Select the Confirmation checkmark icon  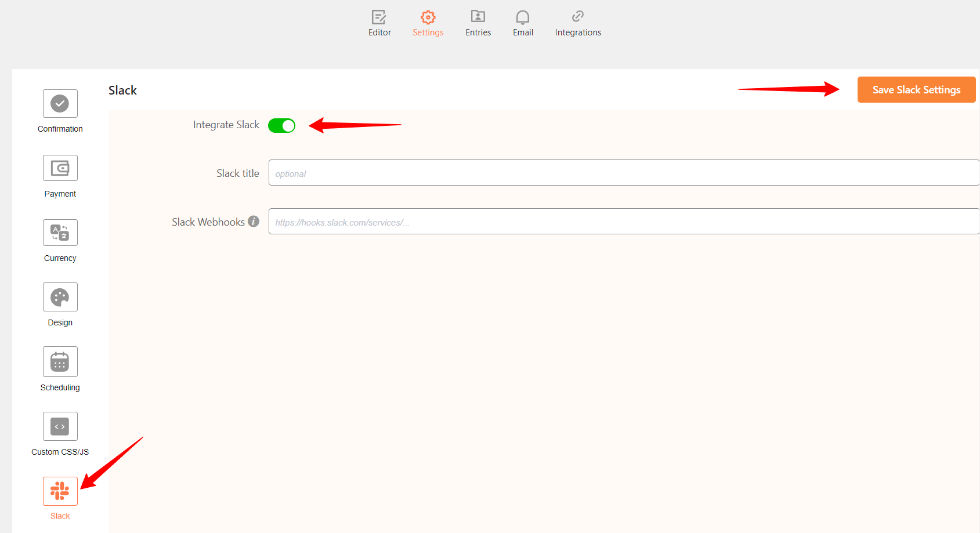[x=60, y=104]
